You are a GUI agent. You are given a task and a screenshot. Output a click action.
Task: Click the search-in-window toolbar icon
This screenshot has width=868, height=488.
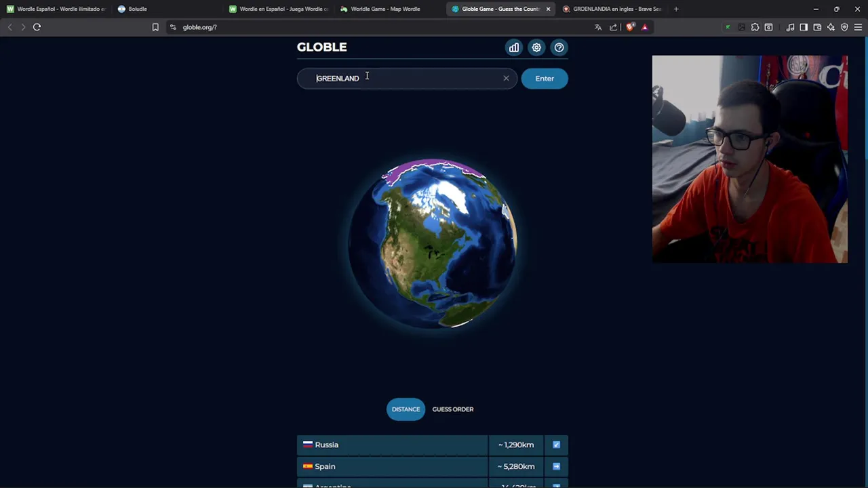point(768,27)
